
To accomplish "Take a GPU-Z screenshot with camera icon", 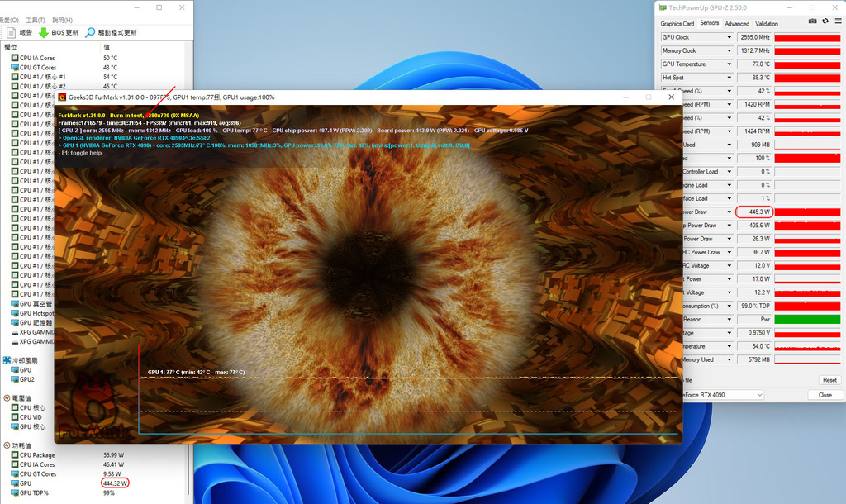I will 813,21.
